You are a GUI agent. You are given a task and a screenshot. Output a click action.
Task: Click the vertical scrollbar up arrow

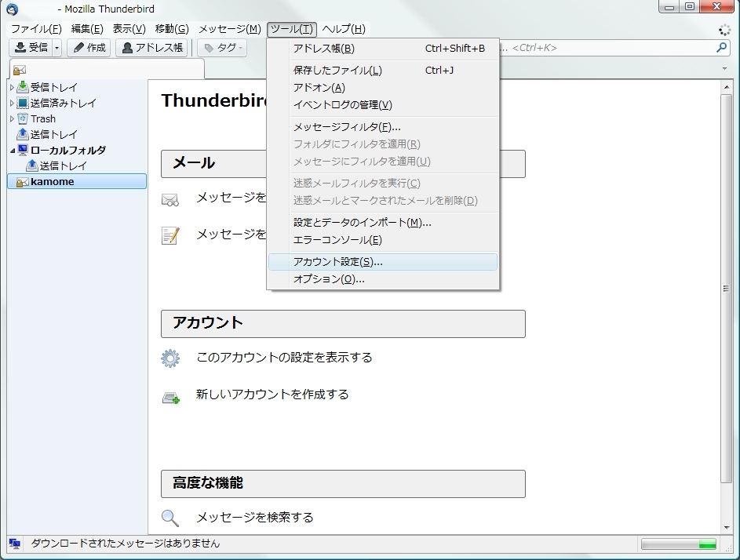pyautogui.click(x=726, y=87)
